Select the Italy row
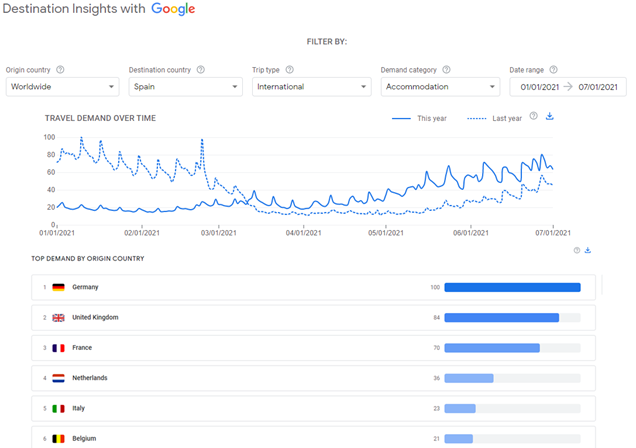The height and width of the screenshot is (448, 636). click(x=314, y=408)
